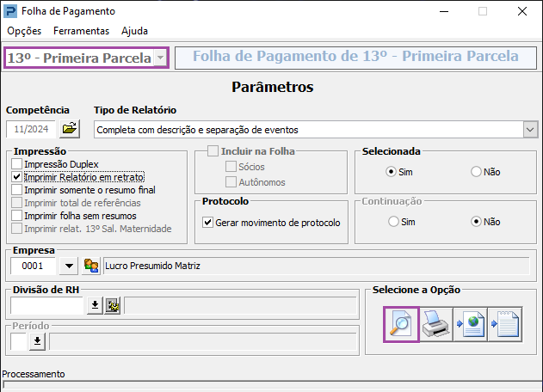Open the Competência folder icon
The height and width of the screenshot is (392, 543).
70,129
